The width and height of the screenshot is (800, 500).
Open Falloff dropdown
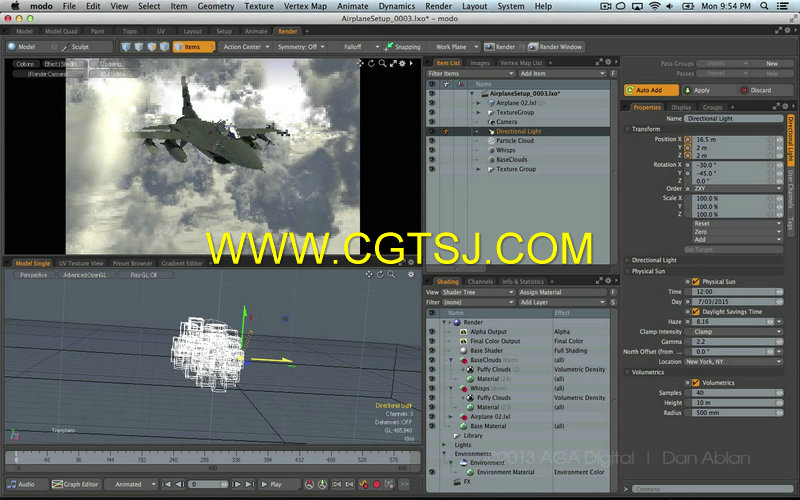(360, 47)
